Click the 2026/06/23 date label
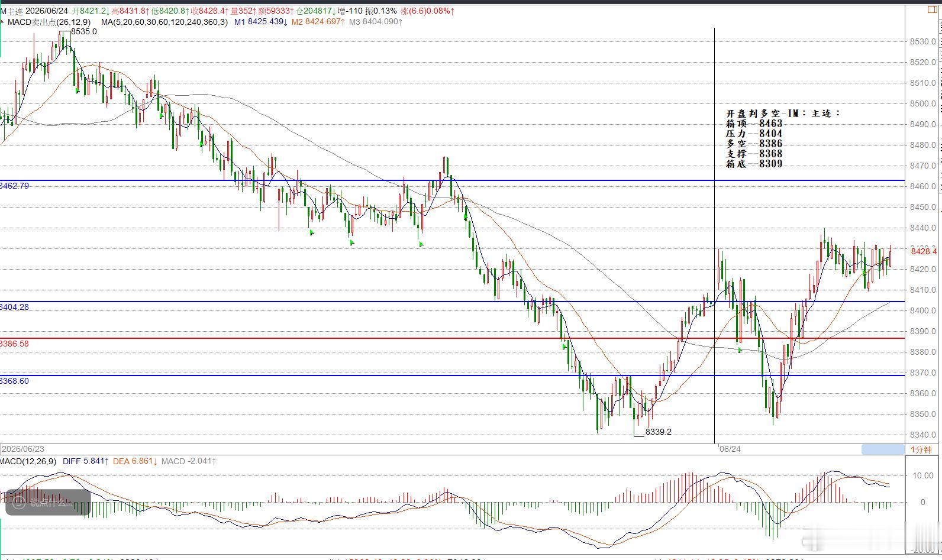The image size is (942, 560). coord(20,449)
